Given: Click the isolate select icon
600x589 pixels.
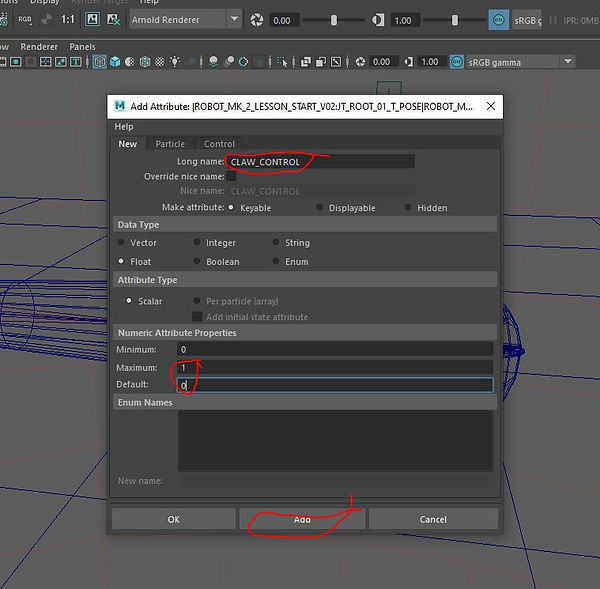Looking at the screenshot, I should click(x=282, y=62).
